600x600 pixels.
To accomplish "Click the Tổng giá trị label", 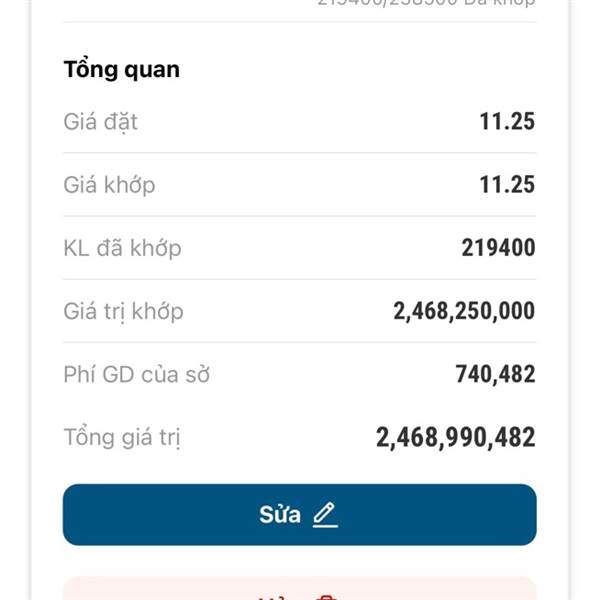I will (x=122, y=437).
